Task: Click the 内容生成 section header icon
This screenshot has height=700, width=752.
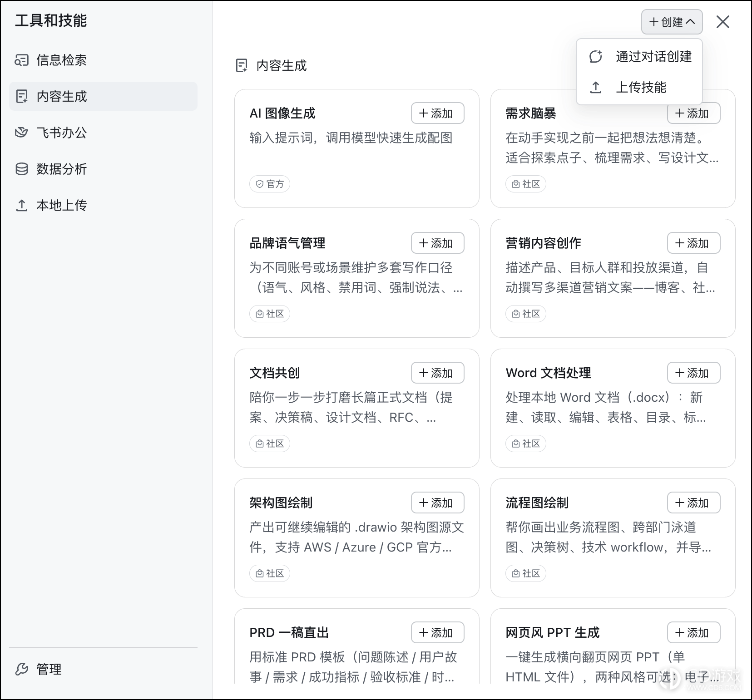Action: tap(242, 66)
